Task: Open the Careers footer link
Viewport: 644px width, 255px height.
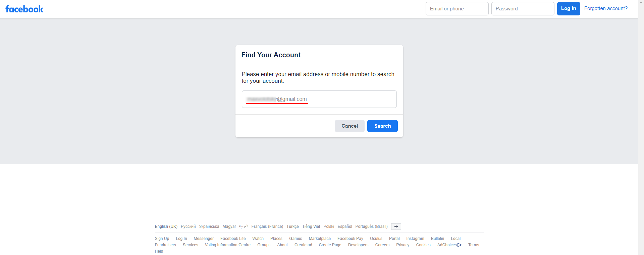Action: click(382, 245)
